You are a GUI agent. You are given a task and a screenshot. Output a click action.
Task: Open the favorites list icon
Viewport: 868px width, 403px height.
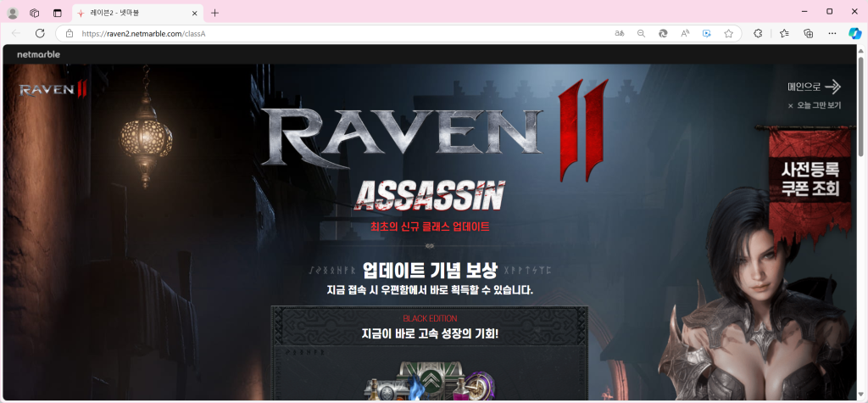(x=784, y=33)
